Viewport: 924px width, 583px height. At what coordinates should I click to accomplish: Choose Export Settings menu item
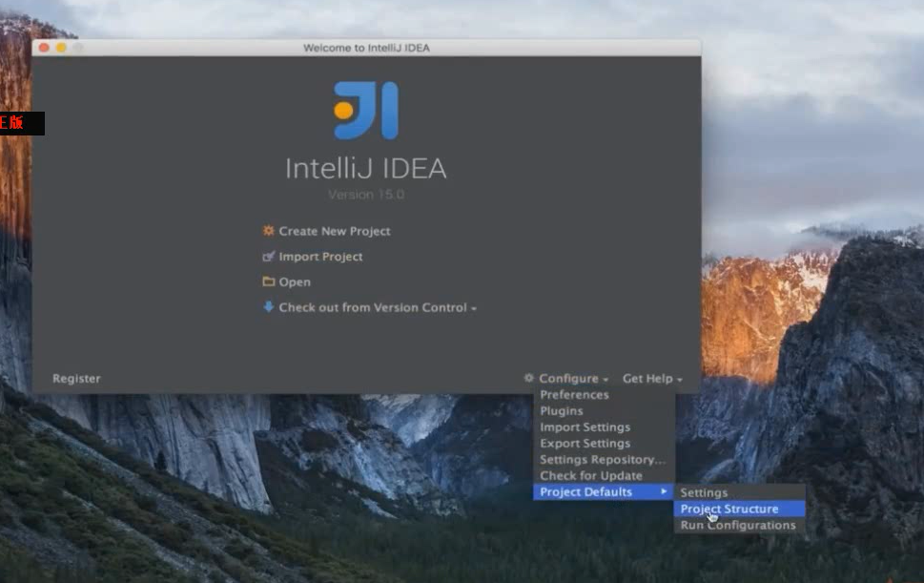(x=604, y=444)
